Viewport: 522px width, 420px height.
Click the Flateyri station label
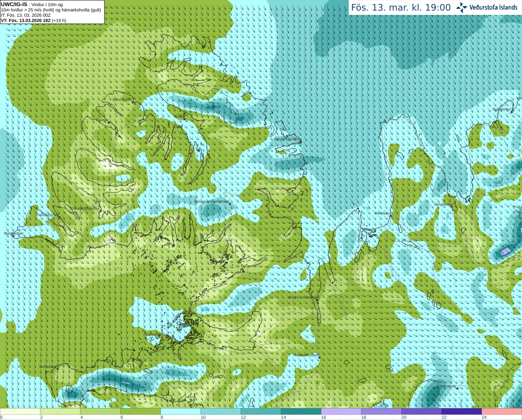[102, 120]
